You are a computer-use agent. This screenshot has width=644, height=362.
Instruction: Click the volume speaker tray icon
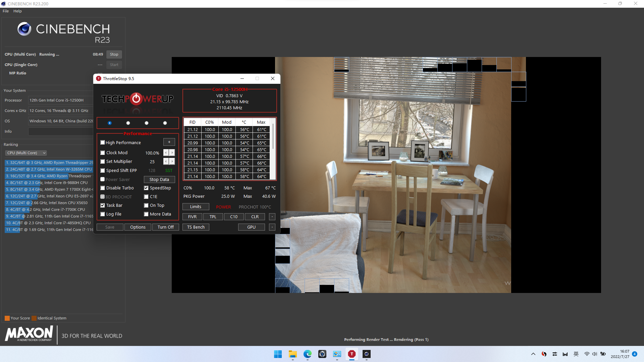pyautogui.click(x=594, y=354)
